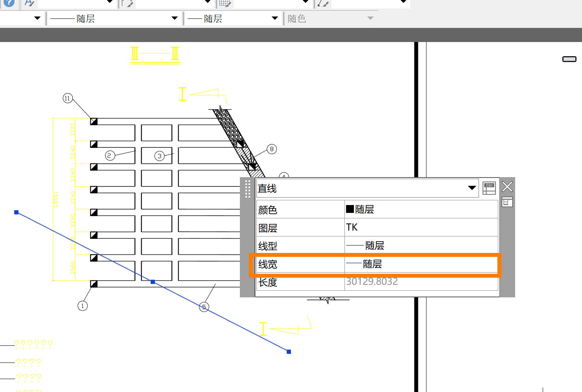Open the greyed 随色 plot style dropdown
The image size is (582, 392).
(370, 18)
